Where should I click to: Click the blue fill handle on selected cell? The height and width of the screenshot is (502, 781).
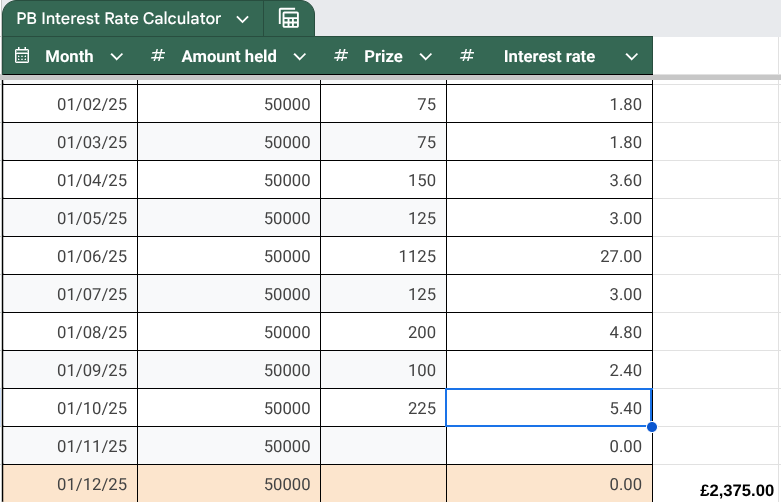coord(652,427)
